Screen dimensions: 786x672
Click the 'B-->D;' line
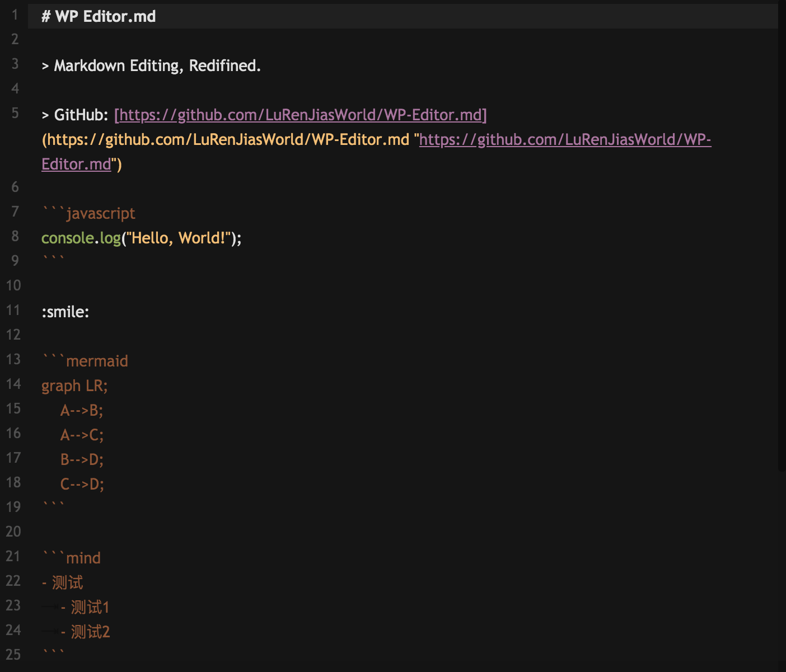pos(82,460)
